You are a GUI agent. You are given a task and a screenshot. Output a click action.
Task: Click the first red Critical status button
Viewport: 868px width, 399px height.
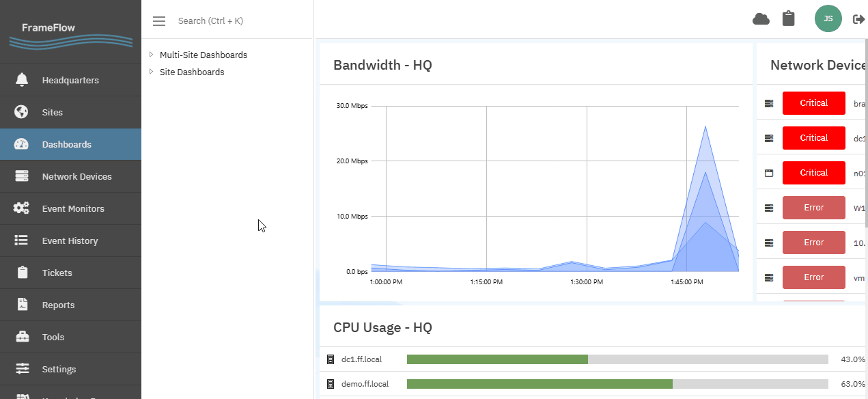[813, 103]
